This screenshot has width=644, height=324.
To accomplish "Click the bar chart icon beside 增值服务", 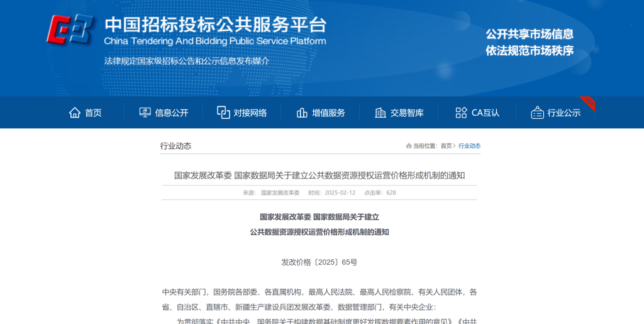I will click(x=302, y=113).
